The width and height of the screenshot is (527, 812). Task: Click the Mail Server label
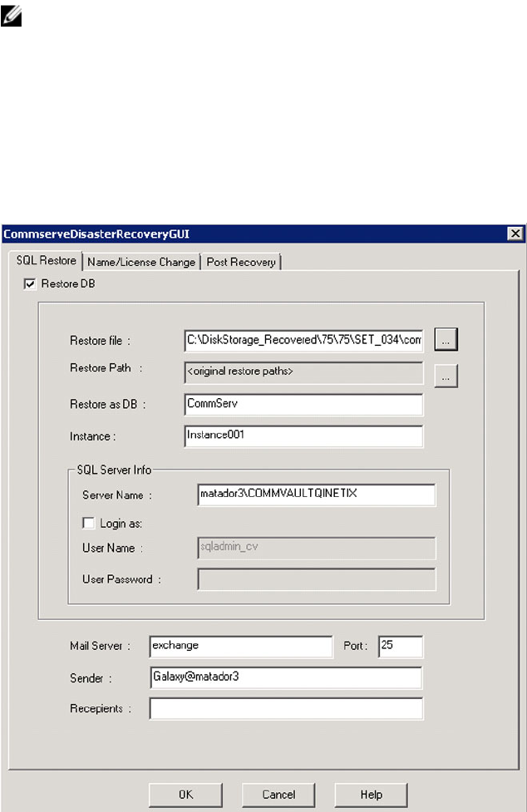coord(100,646)
